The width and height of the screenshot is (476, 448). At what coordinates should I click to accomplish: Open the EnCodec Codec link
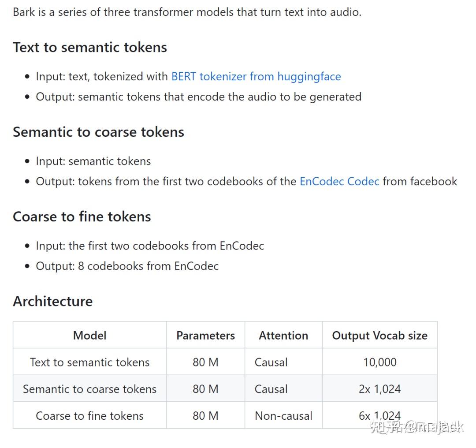point(339,181)
